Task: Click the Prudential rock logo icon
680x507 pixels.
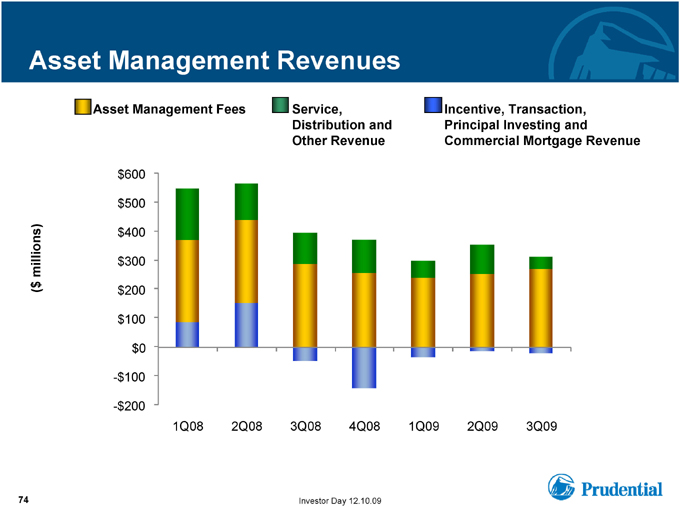Action: pyautogui.click(x=561, y=487)
